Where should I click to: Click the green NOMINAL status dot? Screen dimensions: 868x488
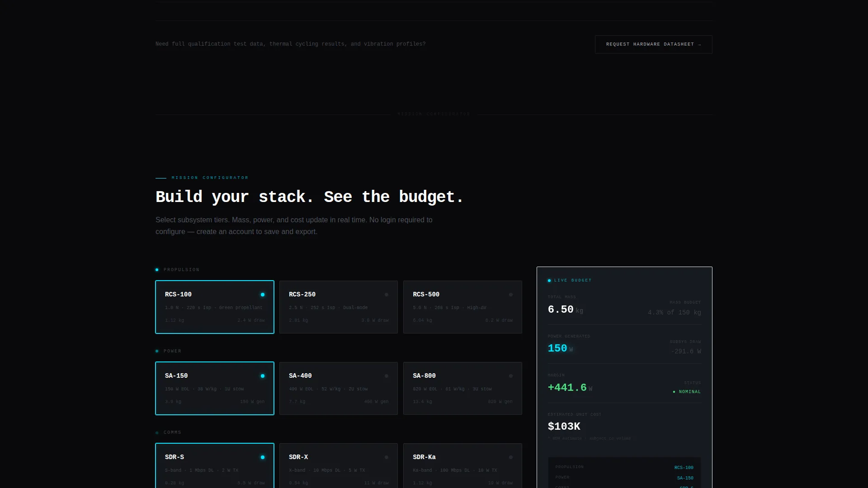pyautogui.click(x=674, y=392)
